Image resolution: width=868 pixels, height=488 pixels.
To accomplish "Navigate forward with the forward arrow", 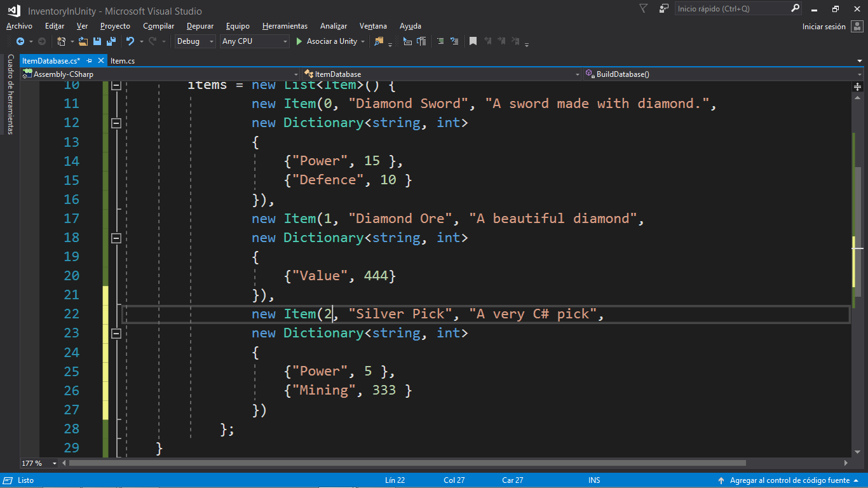I will pyautogui.click(x=42, y=41).
